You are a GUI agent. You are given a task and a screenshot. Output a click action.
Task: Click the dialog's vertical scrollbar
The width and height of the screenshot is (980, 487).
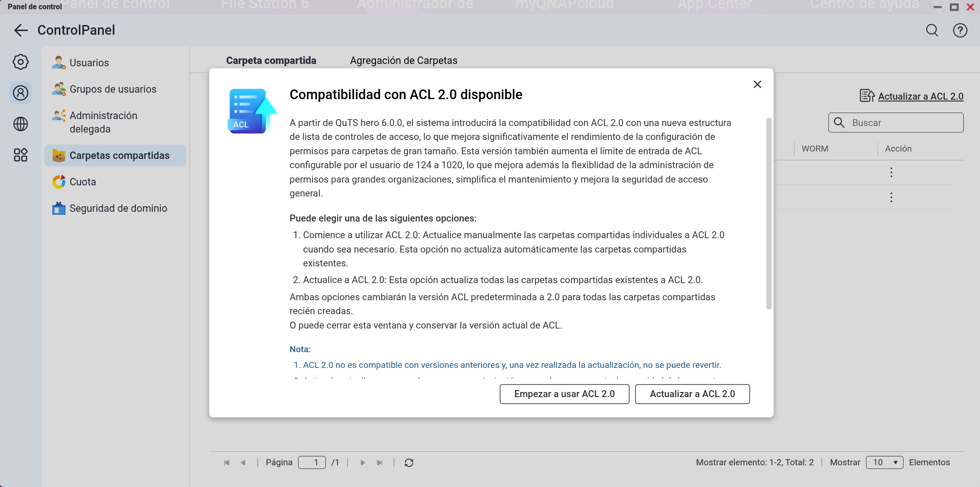[769, 213]
